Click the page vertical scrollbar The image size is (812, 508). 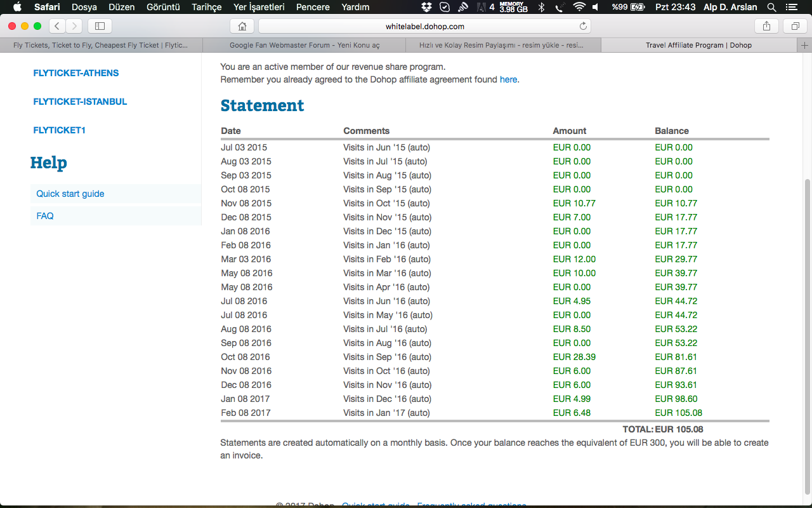(x=807, y=337)
